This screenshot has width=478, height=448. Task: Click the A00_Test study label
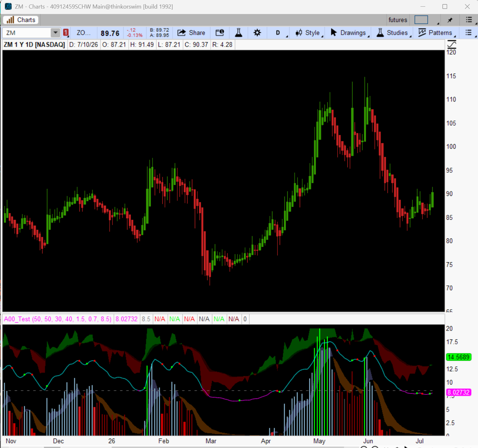pos(58,319)
